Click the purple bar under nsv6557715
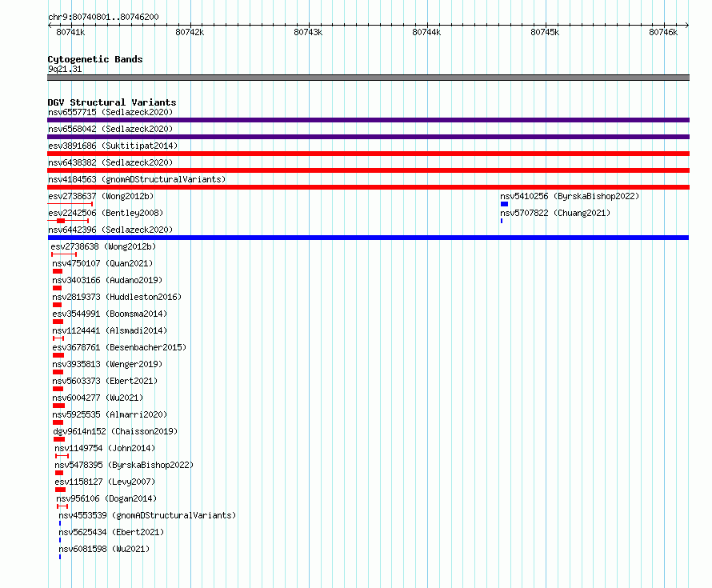Image resolution: width=712 pixels, height=588 pixels. 368,120
